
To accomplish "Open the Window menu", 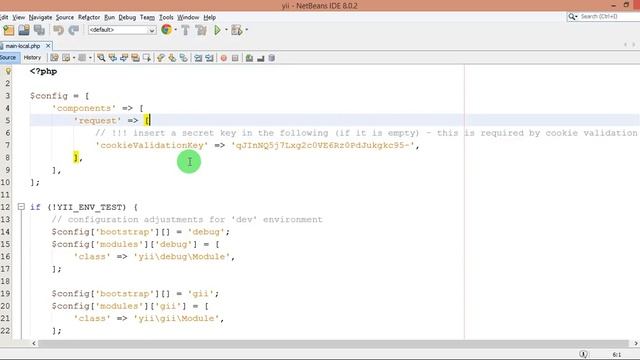I will 188,17.
